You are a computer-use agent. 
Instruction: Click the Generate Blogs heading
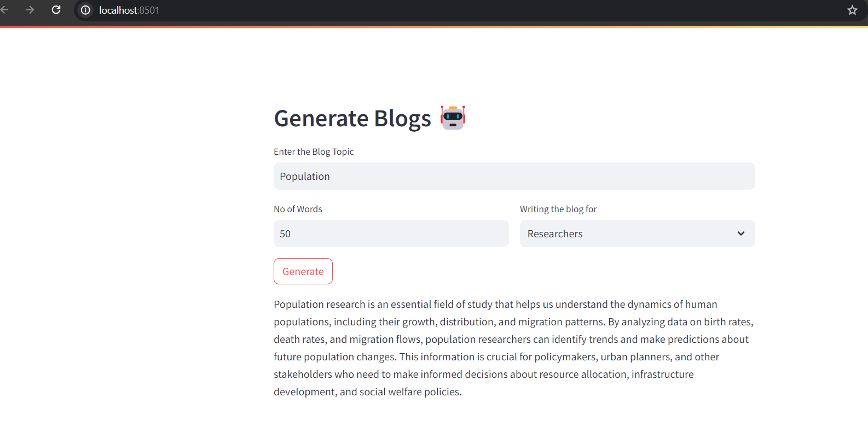pos(352,119)
